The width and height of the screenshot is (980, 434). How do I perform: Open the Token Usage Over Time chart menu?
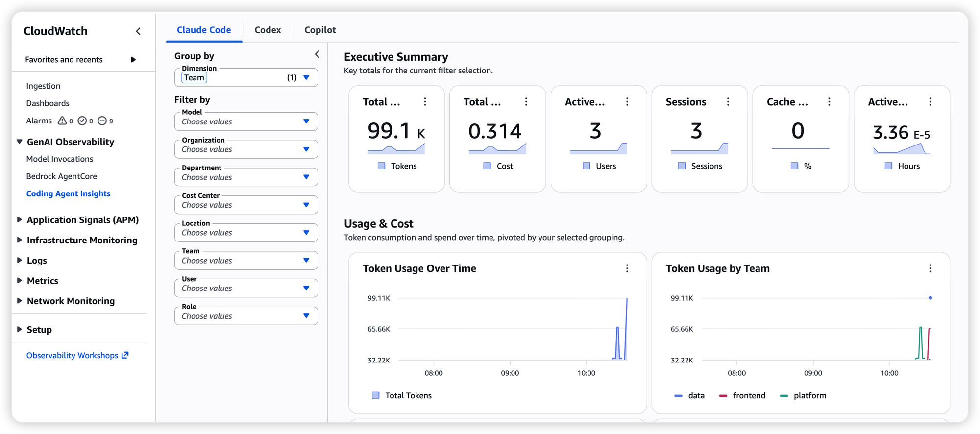(x=627, y=268)
